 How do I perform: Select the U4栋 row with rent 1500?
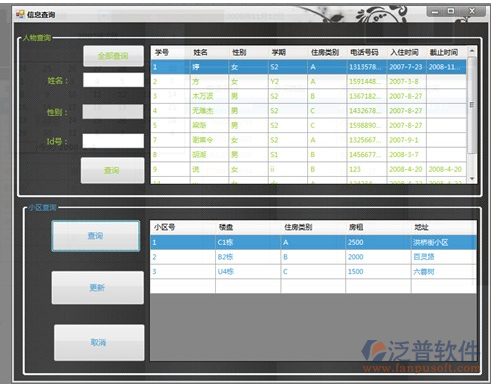(x=313, y=272)
